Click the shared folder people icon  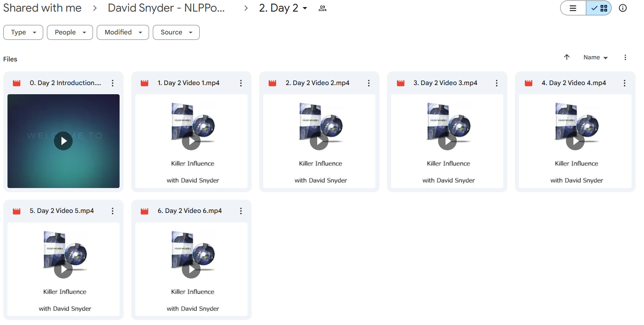pyautogui.click(x=322, y=8)
